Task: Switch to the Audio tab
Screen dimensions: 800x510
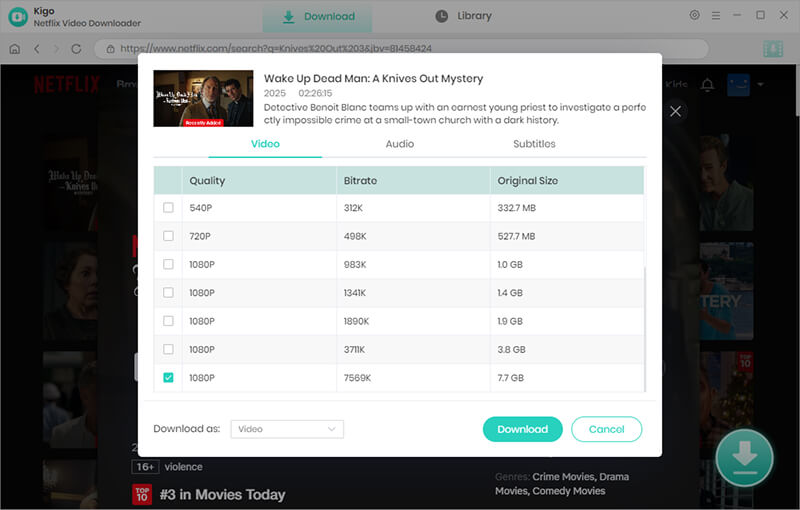Action: [399, 144]
